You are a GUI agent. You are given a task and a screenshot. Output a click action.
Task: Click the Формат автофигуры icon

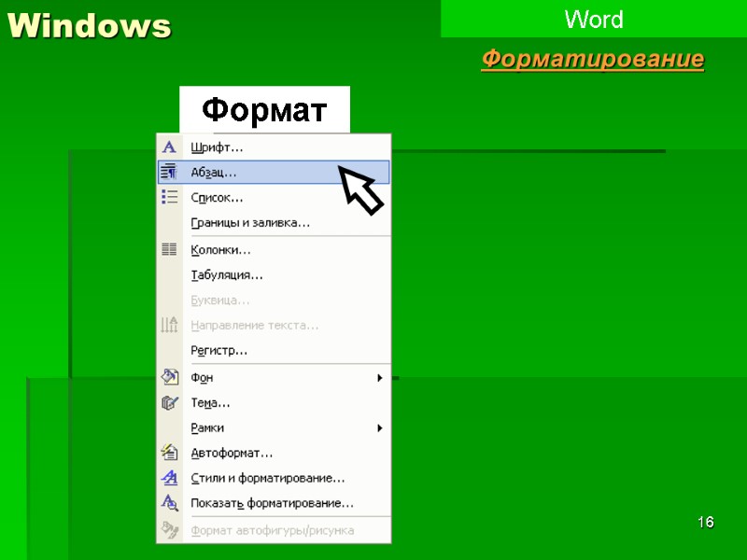click(x=170, y=530)
